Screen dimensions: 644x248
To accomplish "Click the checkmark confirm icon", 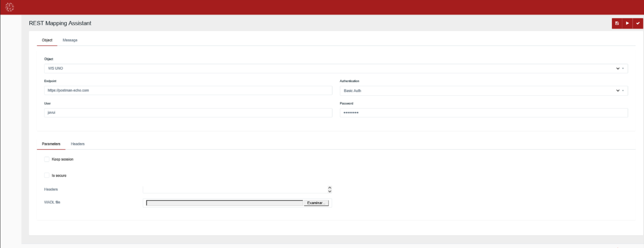I will point(638,23).
